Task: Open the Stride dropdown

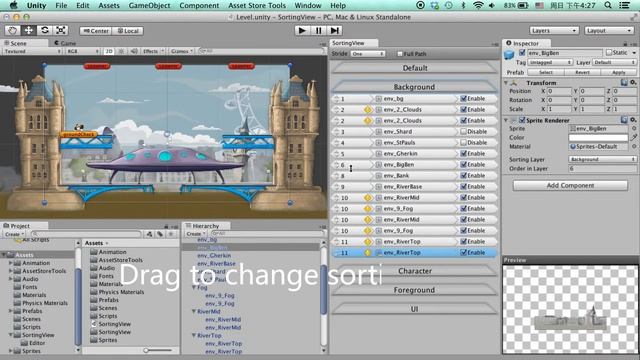Action: click(x=368, y=54)
